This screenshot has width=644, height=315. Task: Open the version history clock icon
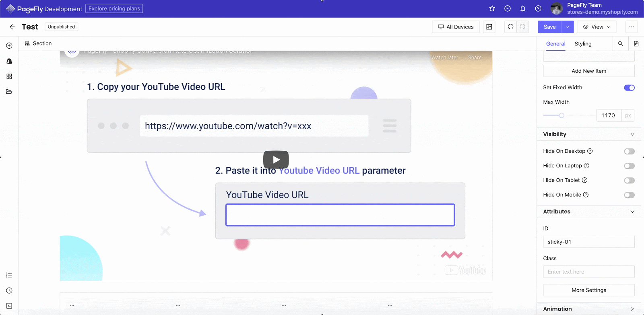(9, 290)
